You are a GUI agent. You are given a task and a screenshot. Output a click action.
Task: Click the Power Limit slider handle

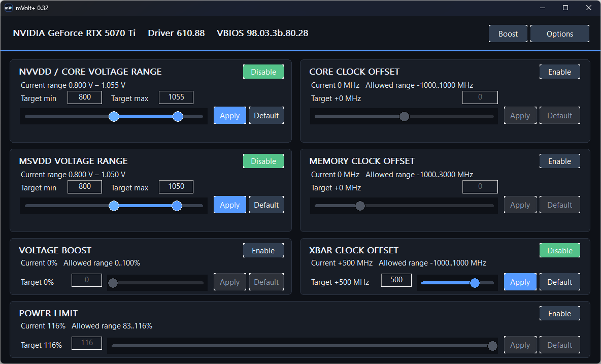coord(492,346)
